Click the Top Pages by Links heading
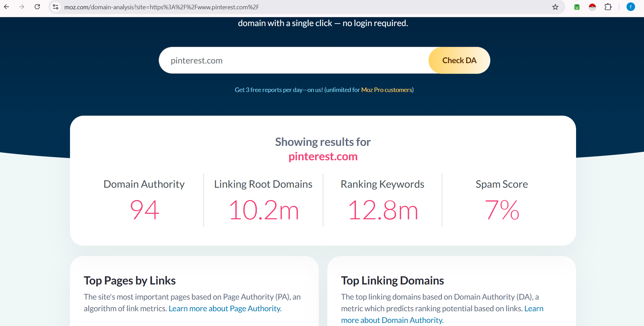The width and height of the screenshot is (644, 326). point(130,281)
